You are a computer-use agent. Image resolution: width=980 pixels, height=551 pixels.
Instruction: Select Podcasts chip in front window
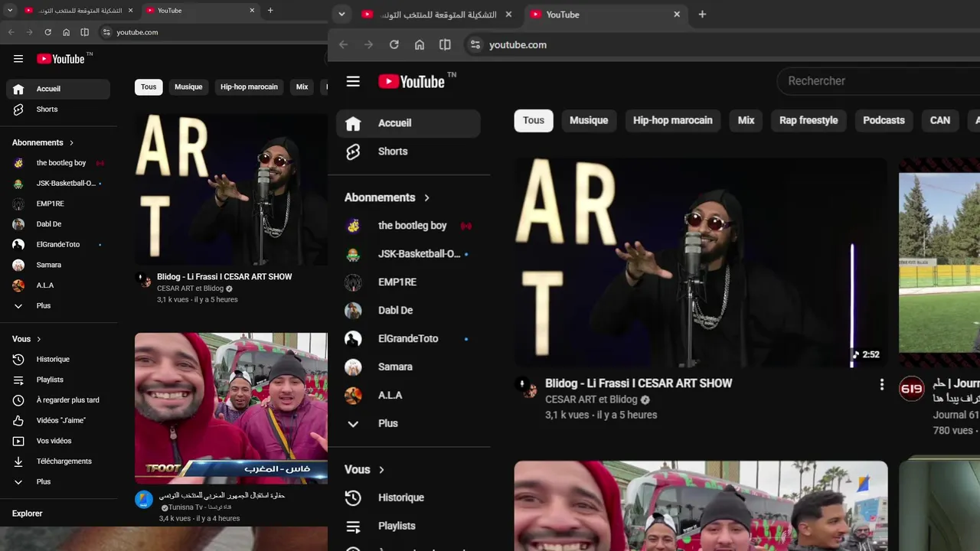pyautogui.click(x=884, y=120)
